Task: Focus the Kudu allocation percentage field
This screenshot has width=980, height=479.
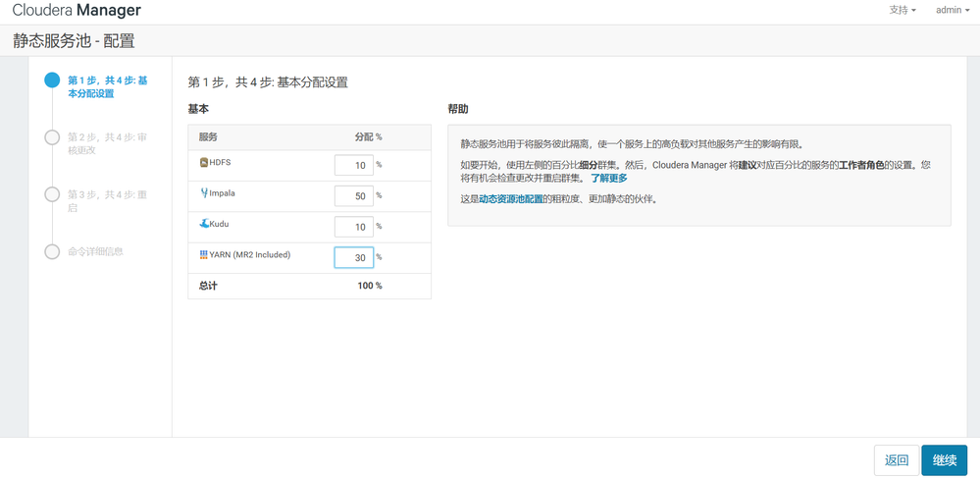Action: [x=353, y=227]
